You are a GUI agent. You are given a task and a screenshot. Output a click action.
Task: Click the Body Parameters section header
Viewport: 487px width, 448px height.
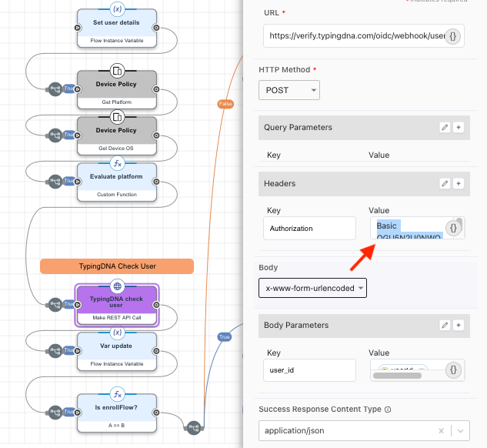pyautogui.click(x=364, y=326)
